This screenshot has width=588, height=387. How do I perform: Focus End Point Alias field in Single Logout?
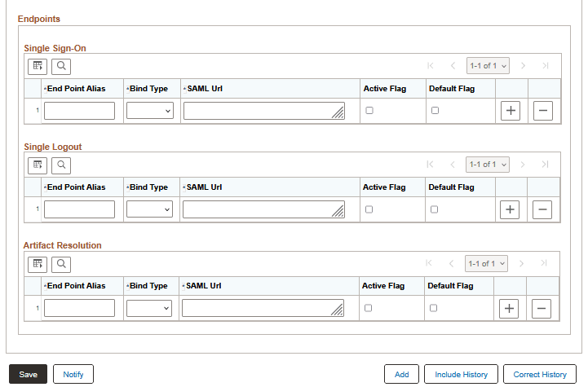(x=79, y=209)
